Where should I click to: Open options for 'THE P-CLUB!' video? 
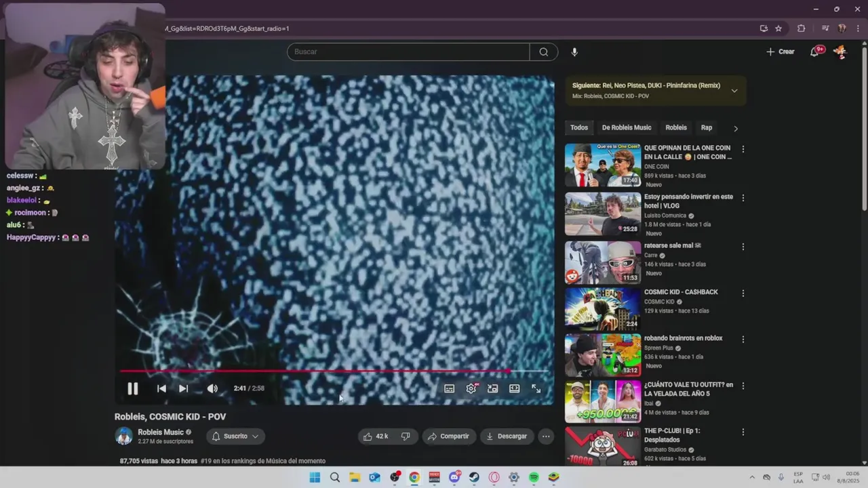(x=743, y=432)
